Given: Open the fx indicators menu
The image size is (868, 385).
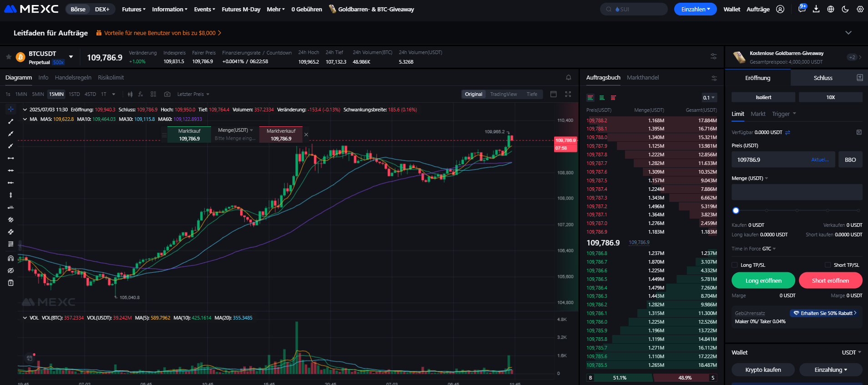Looking at the screenshot, I should click(141, 94).
